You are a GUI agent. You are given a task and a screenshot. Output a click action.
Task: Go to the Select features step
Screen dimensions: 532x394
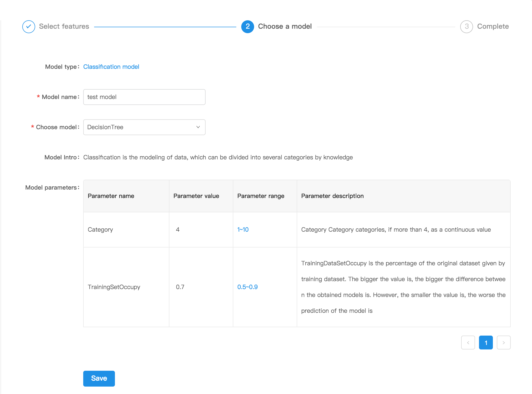click(x=64, y=26)
